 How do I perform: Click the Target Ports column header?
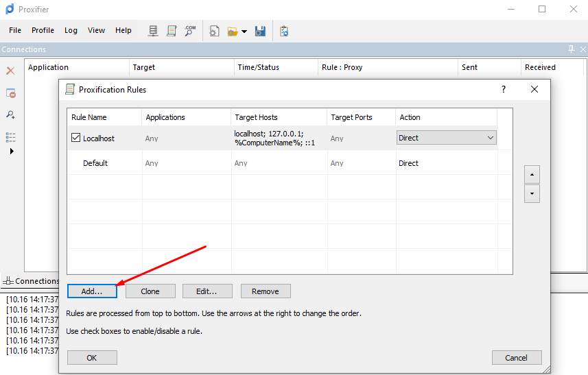tap(362, 117)
